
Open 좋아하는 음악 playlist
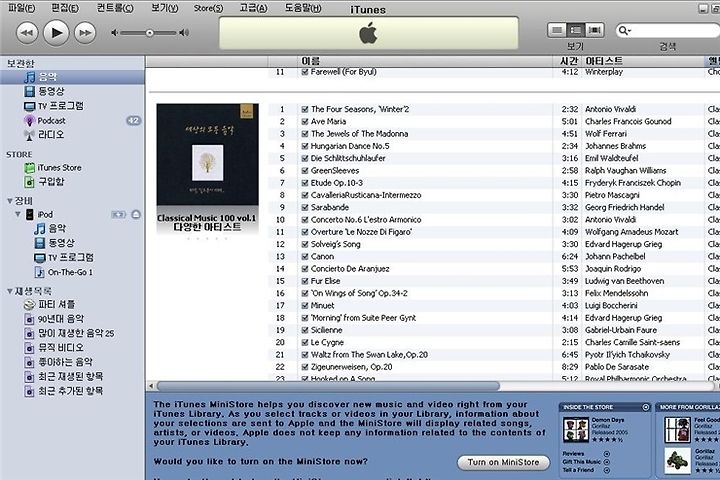pos(65,362)
